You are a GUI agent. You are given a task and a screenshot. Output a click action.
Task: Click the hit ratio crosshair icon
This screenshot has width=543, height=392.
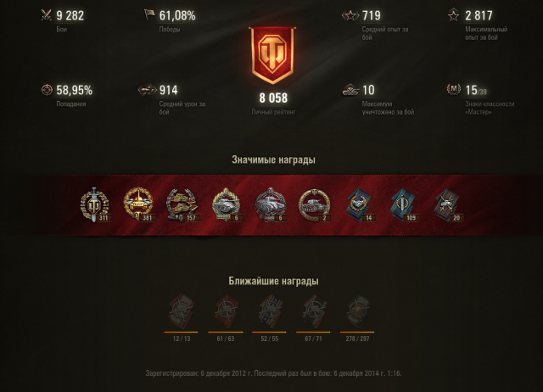click(47, 90)
